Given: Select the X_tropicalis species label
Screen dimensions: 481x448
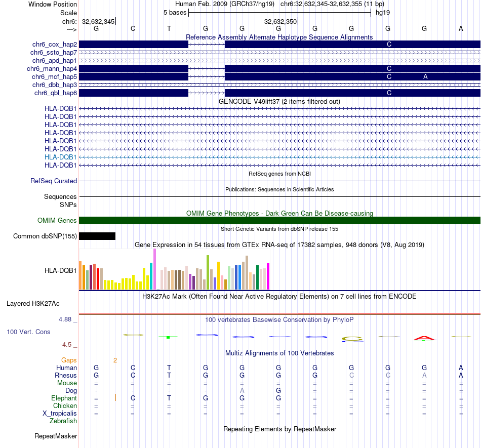Looking at the screenshot, I should pos(60,414).
